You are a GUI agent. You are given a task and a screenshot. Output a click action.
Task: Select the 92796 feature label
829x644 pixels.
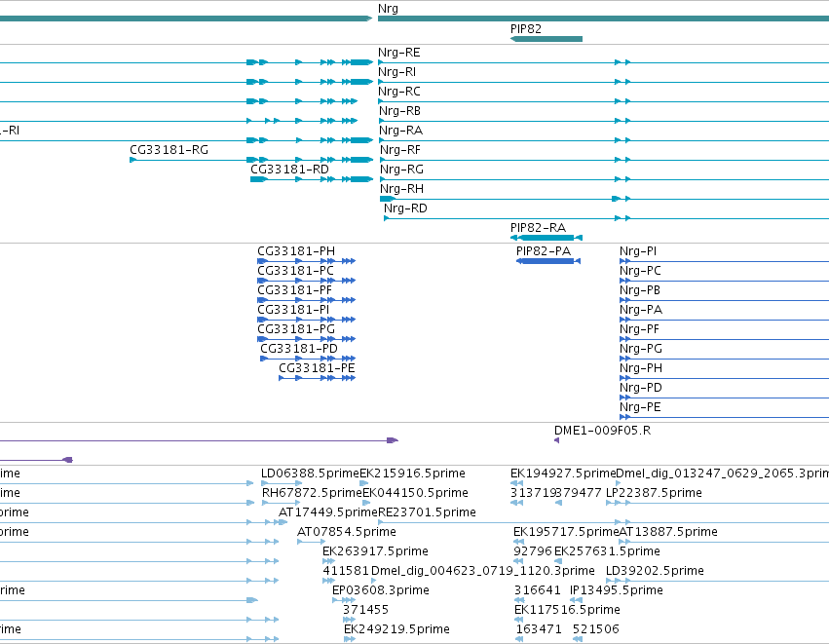[533, 552]
